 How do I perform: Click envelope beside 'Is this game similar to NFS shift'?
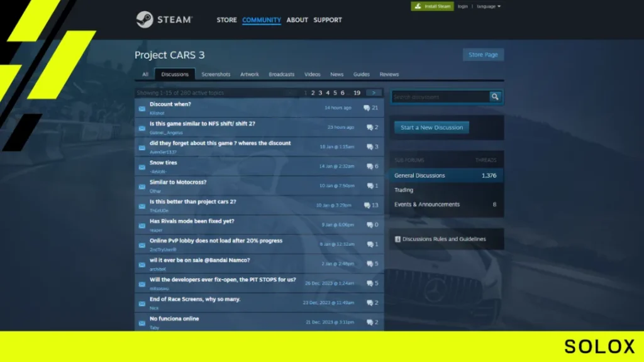pyautogui.click(x=142, y=128)
